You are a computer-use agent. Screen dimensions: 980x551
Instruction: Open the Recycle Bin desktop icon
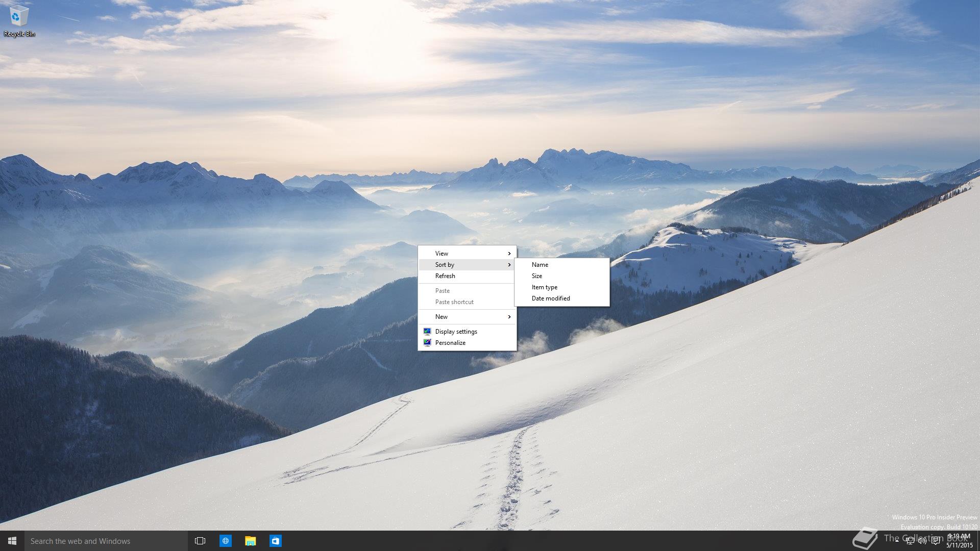[19, 21]
